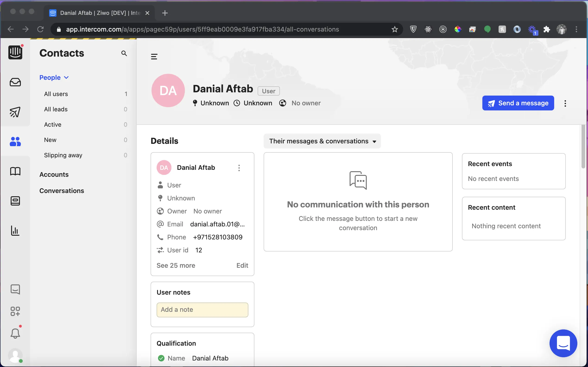588x367 pixels.
Task: Click the No owner label in the header
Action: 306,103
